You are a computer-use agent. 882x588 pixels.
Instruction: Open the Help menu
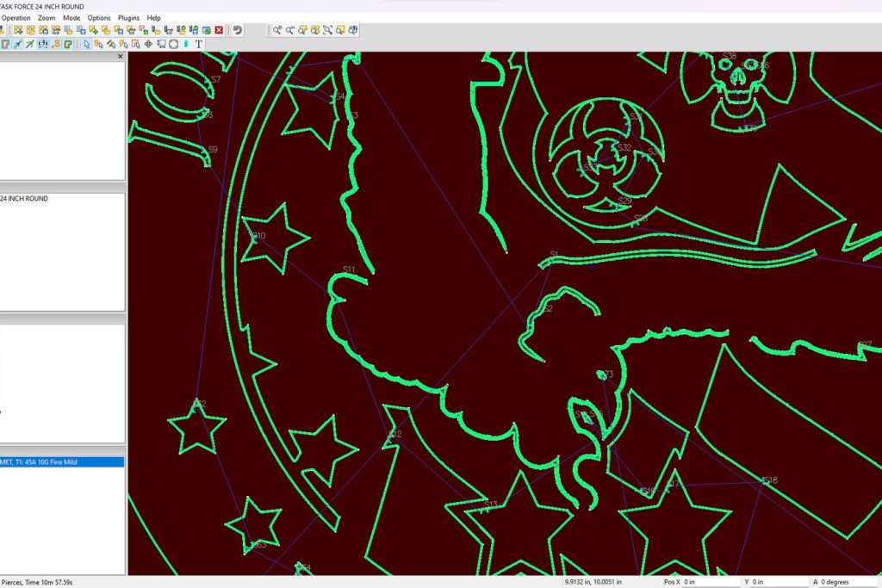[153, 17]
